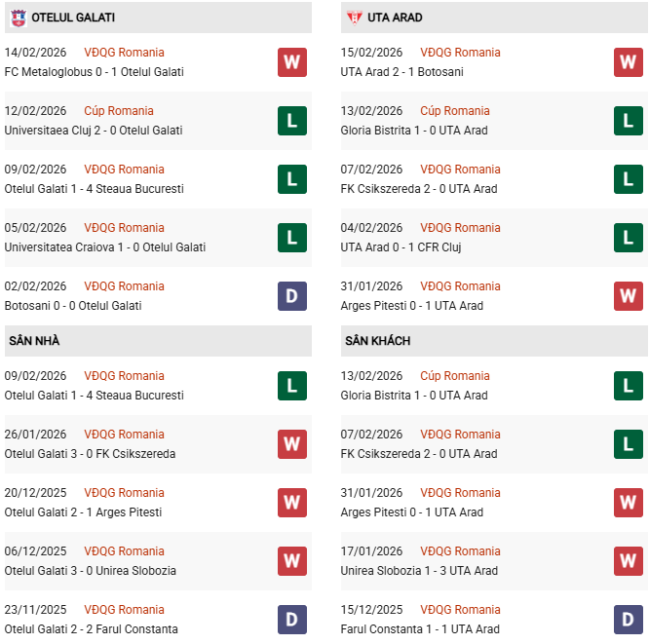Select the SÂN NHÀ section header

click(34, 341)
